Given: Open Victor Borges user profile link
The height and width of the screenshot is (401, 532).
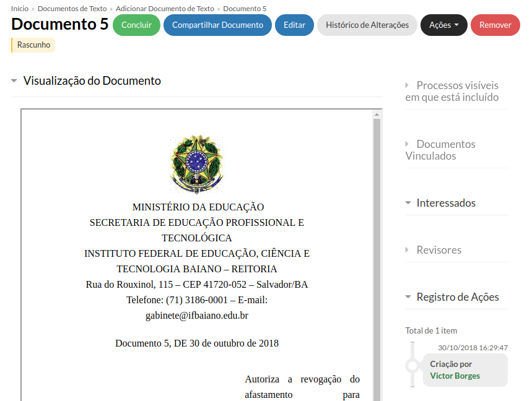Looking at the screenshot, I should click(x=455, y=376).
